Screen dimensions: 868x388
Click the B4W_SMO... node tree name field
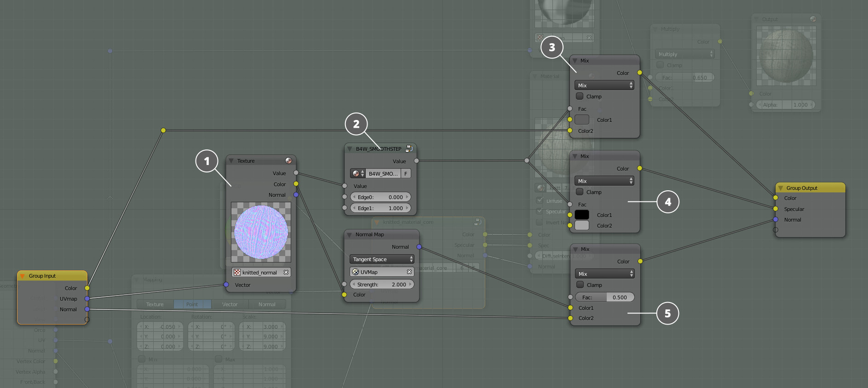(x=383, y=174)
